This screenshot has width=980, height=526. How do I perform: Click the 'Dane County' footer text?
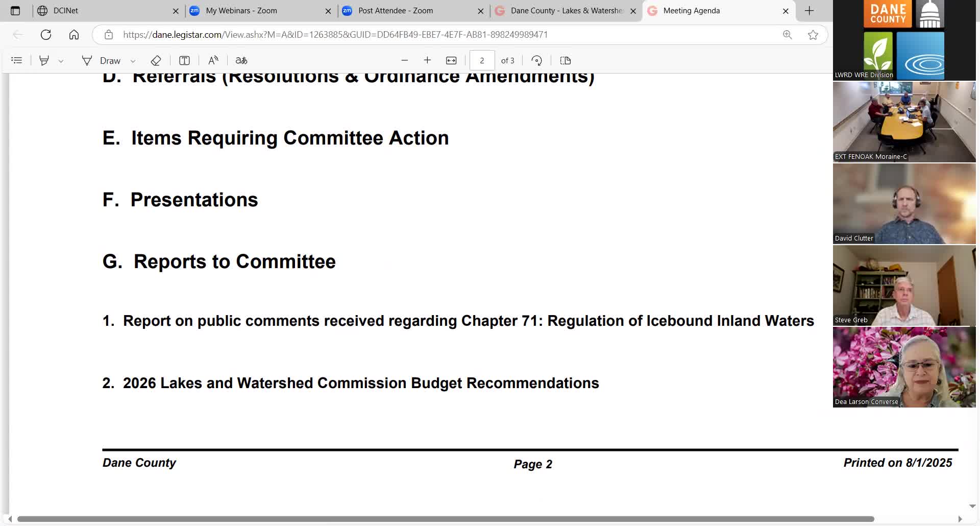coord(139,463)
